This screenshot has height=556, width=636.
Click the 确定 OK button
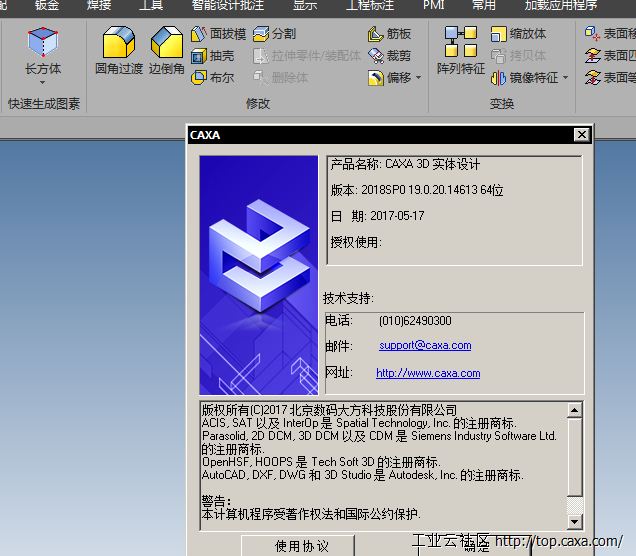click(475, 546)
